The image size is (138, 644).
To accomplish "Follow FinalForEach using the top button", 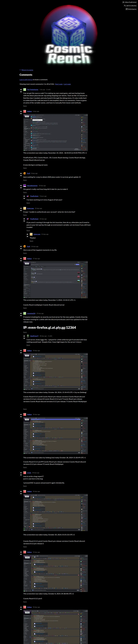I will 130,2.
